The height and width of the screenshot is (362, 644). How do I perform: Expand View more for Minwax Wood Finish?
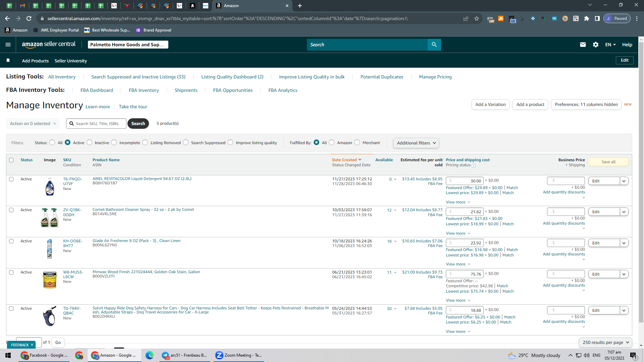(x=458, y=301)
